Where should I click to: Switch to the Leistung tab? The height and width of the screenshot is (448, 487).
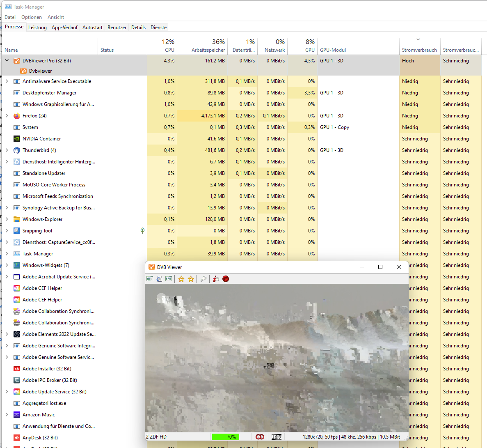click(37, 28)
